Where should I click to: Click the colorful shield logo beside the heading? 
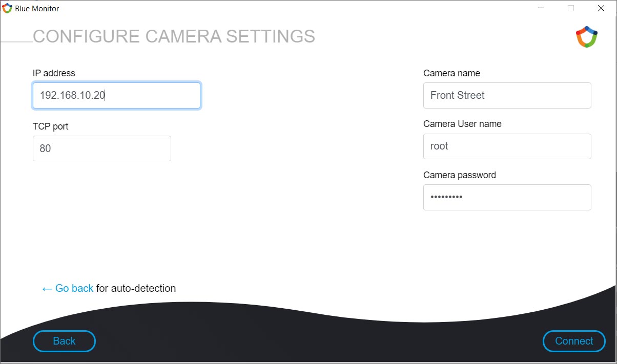point(587,37)
